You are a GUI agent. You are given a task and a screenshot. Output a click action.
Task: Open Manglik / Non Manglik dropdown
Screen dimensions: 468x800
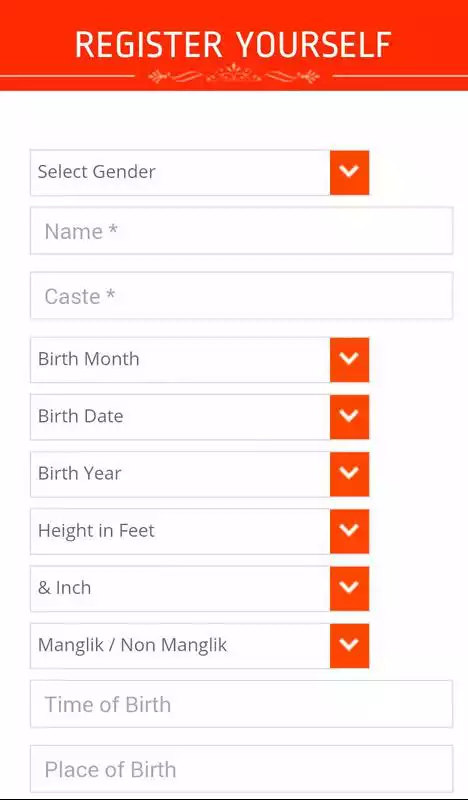[200, 645]
